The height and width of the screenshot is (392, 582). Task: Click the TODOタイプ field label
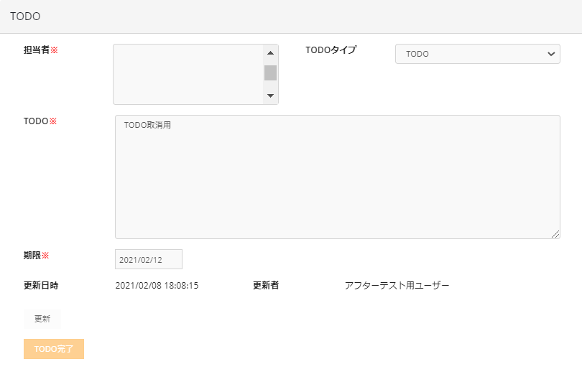331,50
